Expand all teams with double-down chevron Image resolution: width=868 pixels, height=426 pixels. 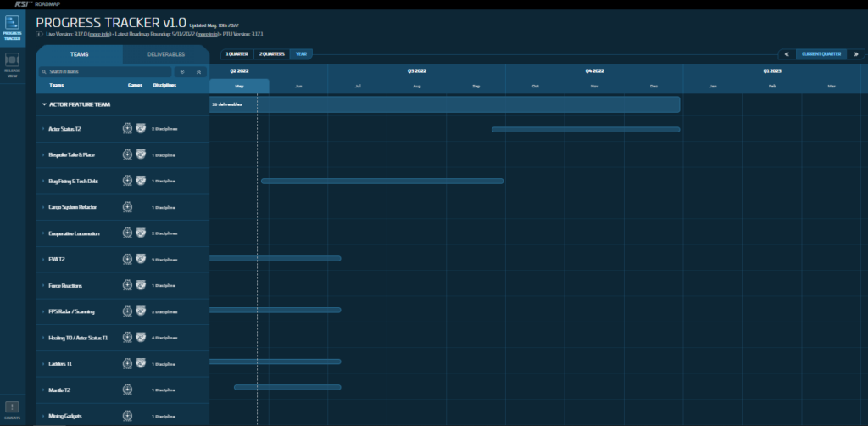click(182, 72)
